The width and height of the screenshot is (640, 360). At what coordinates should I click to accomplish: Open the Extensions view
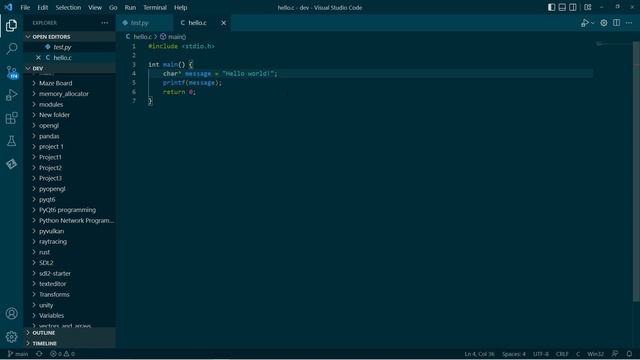pyautogui.click(x=11, y=118)
